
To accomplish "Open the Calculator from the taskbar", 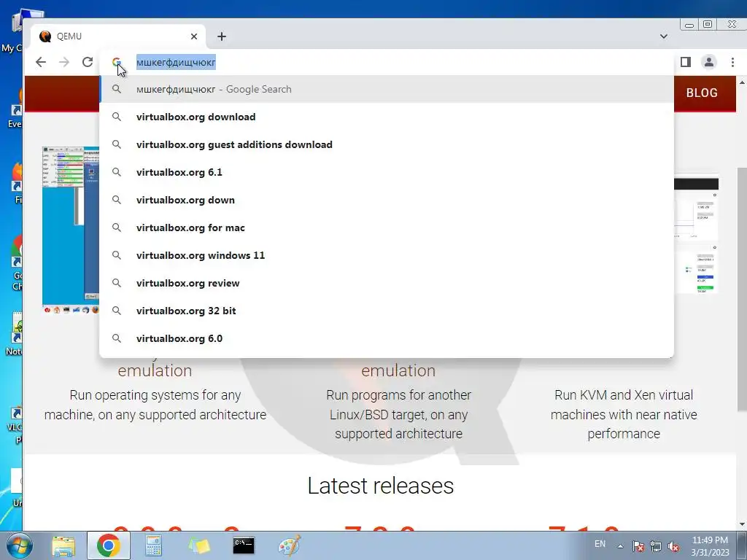I will click(153, 545).
